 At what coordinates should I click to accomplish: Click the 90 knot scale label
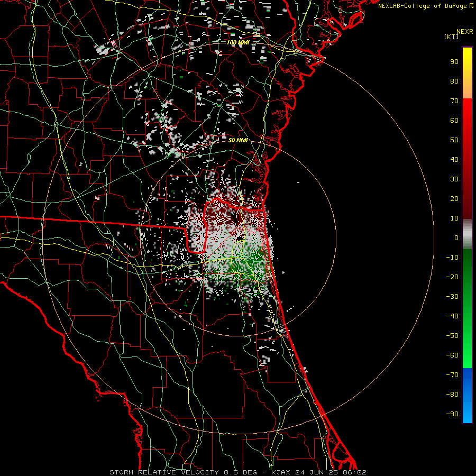454,62
